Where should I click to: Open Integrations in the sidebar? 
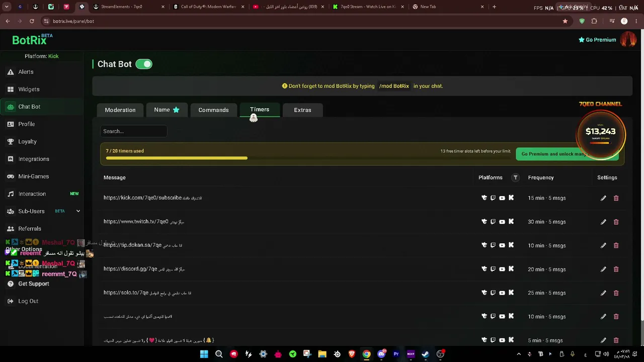pos(34,159)
